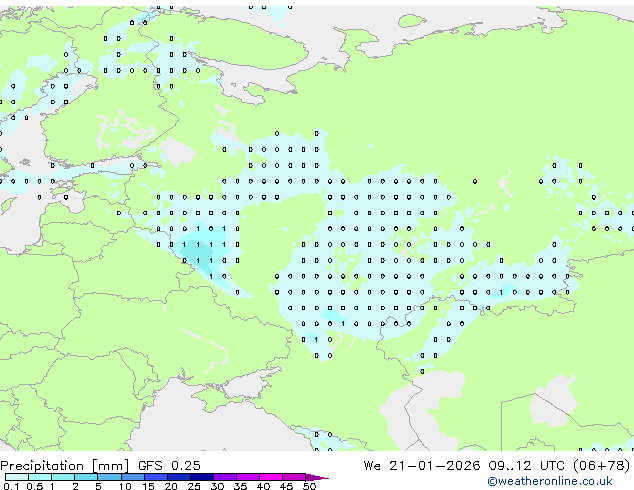
Task: Select the 5–10 mm legend color swatch
Action: (x=109, y=477)
